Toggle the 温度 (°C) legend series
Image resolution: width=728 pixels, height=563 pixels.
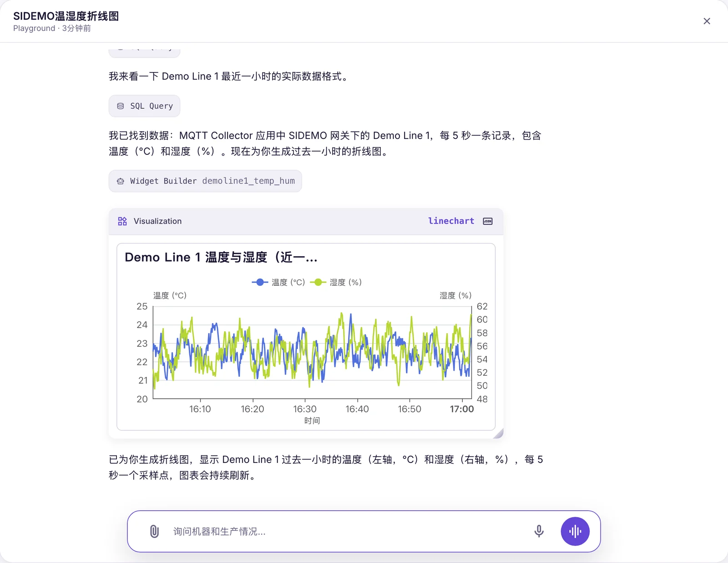pyautogui.click(x=278, y=282)
